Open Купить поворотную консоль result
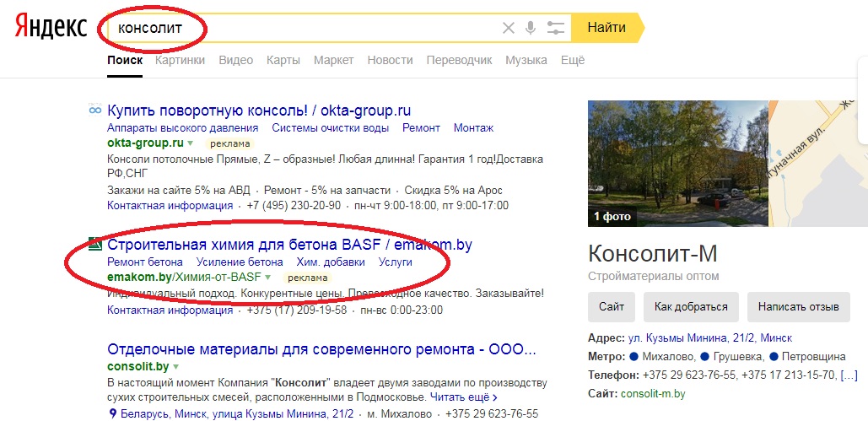 coord(259,111)
